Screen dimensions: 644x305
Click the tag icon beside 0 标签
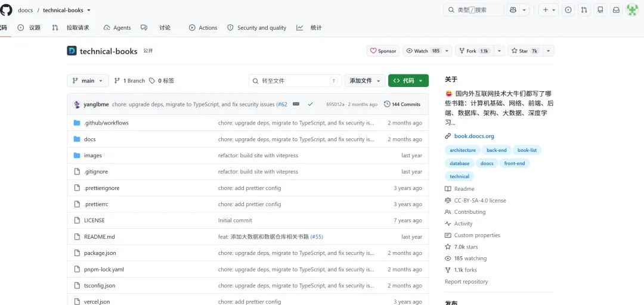(152, 81)
